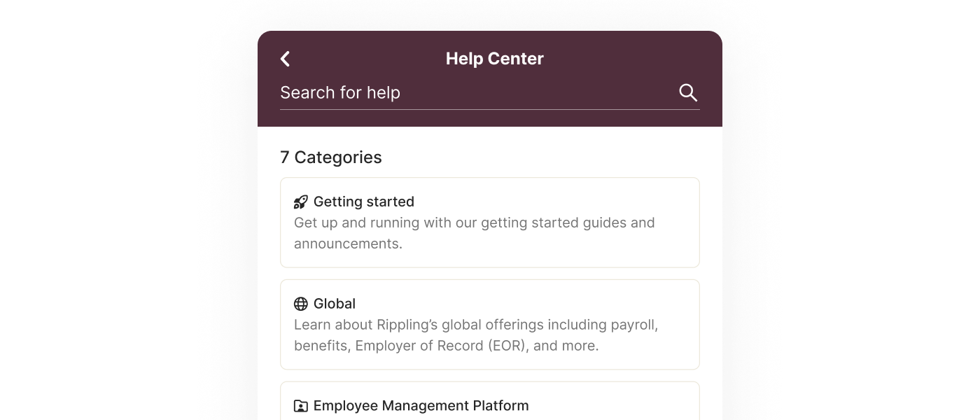Click the 7 Categories heading
980x420 pixels.
point(331,157)
